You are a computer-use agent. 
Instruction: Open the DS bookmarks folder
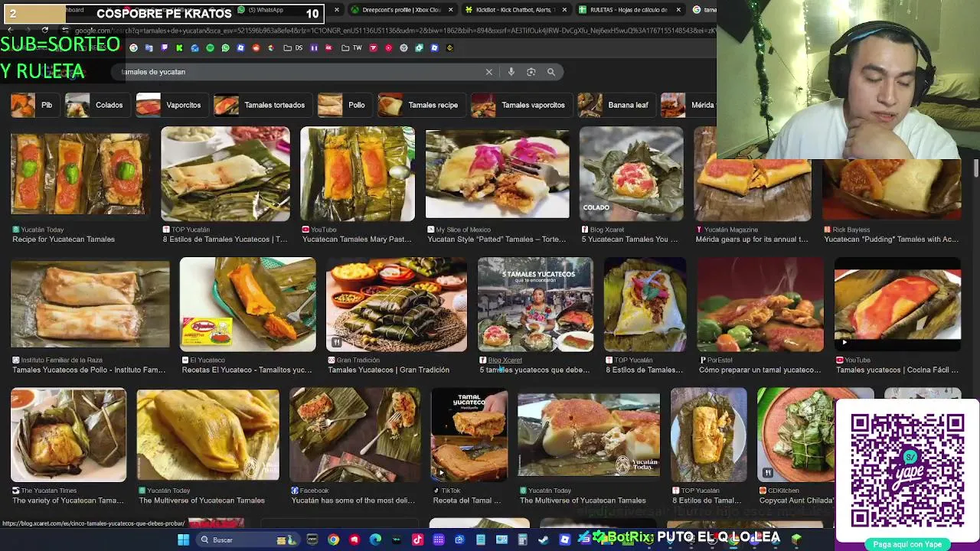tap(292, 48)
